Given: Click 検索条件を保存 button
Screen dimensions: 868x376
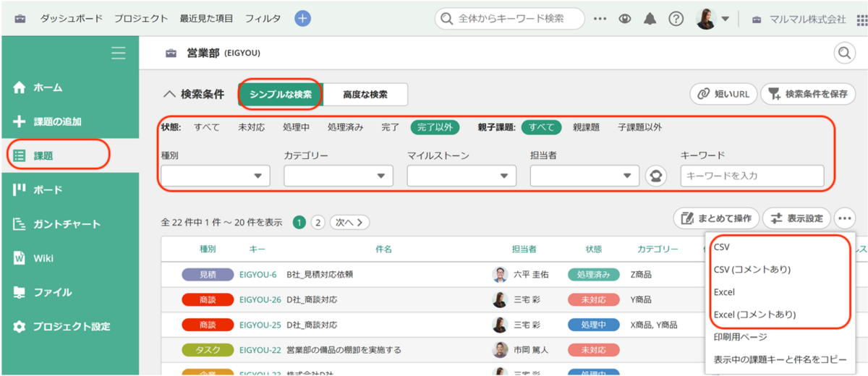Looking at the screenshot, I should [x=807, y=94].
